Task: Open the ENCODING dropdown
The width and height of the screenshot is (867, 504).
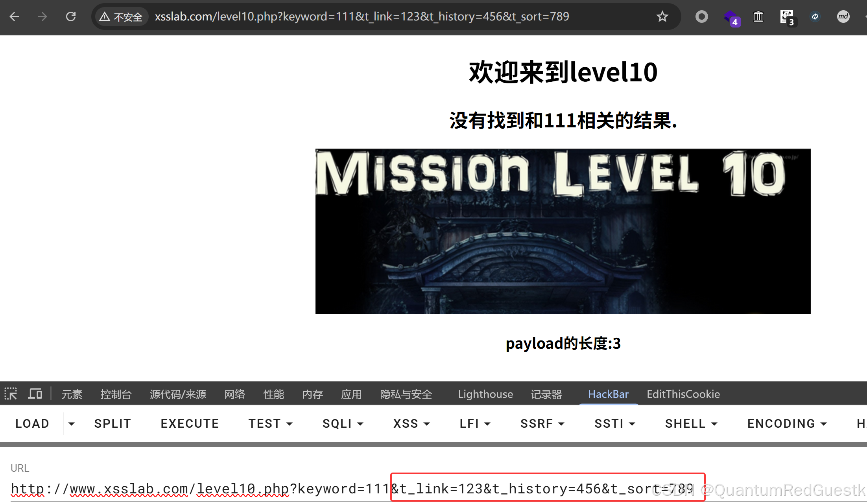Action: [787, 424]
